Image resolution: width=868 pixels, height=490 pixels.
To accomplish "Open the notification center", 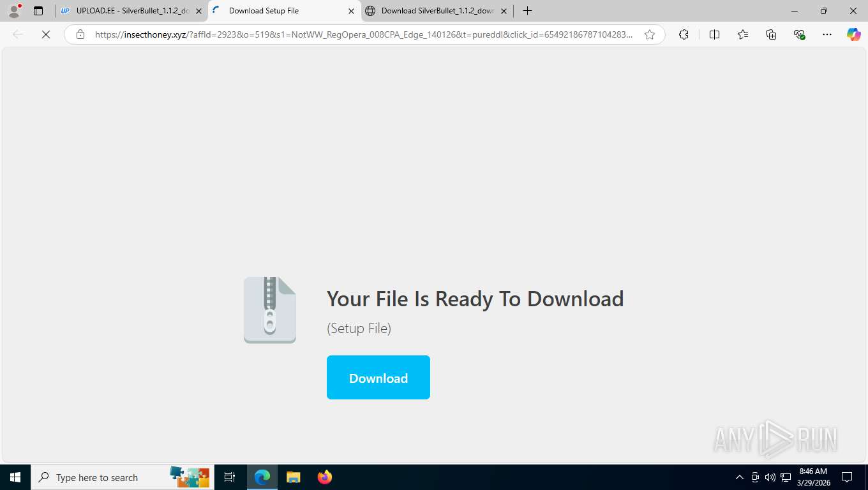I will tap(847, 477).
